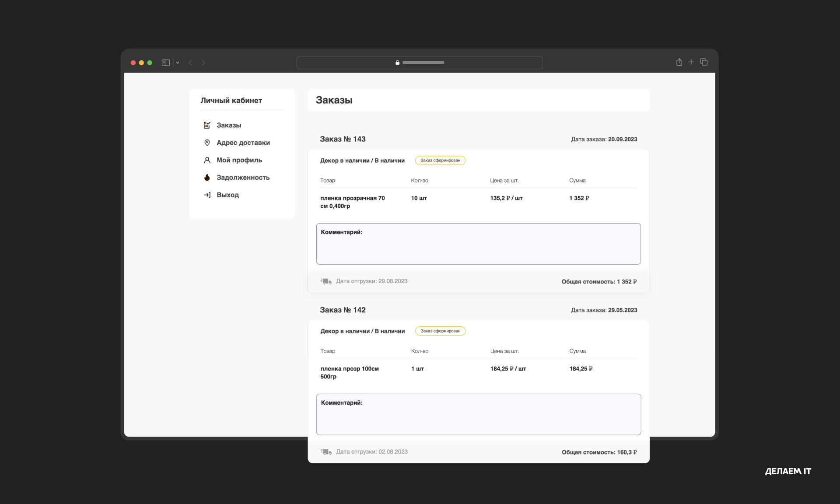840x504 pixels.
Task: Click the flame icon for Задолженность
Action: click(207, 177)
